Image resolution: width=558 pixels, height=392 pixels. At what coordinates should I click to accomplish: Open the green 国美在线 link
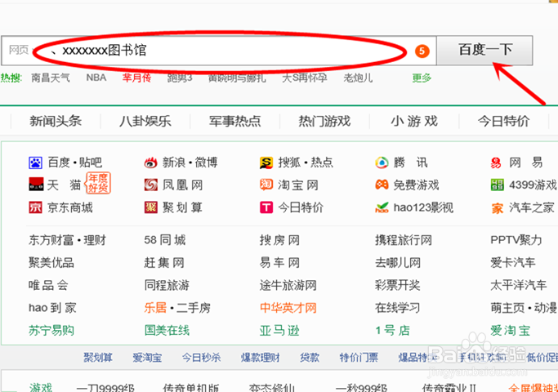pyautogui.click(x=167, y=331)
